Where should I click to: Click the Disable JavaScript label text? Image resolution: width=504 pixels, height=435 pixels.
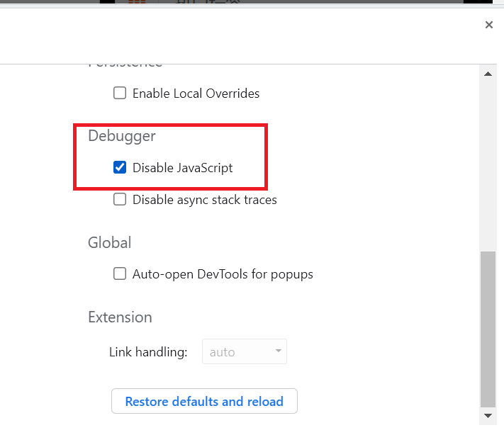click(182, 168)
